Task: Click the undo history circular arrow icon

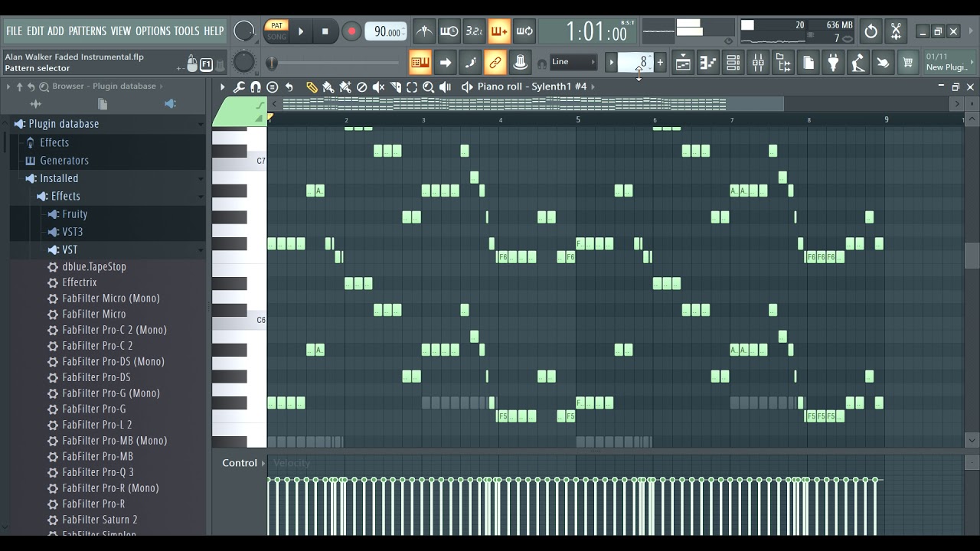Action: tap(871, 31)
